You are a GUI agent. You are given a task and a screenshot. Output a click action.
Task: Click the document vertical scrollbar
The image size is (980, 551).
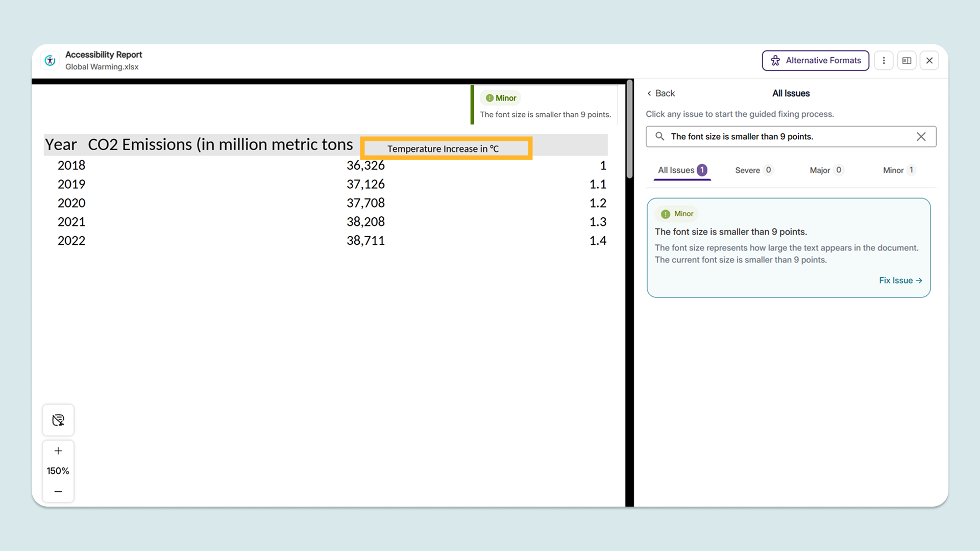coord(630,130)
